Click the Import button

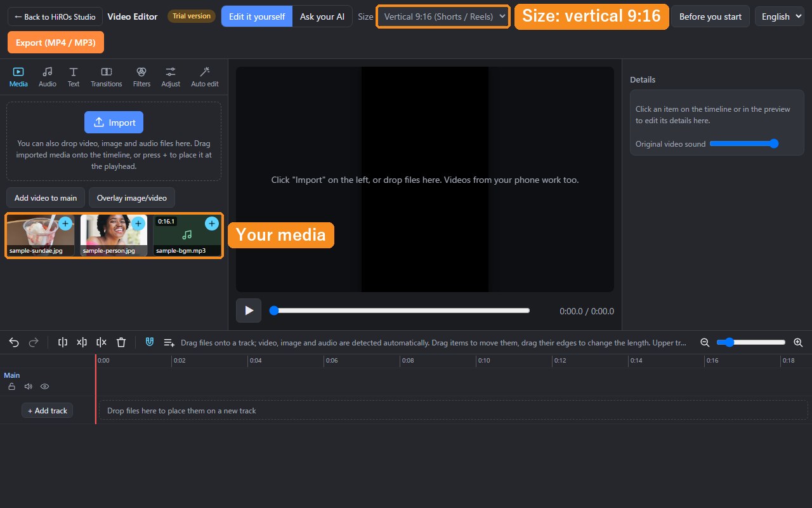click(x=114, y=123)
